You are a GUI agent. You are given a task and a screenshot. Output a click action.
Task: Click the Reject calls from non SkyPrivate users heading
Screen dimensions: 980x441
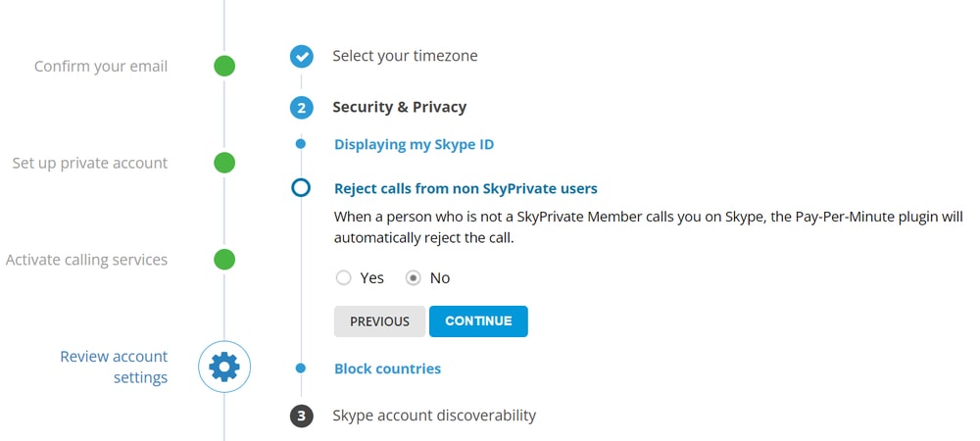(465, 188)
